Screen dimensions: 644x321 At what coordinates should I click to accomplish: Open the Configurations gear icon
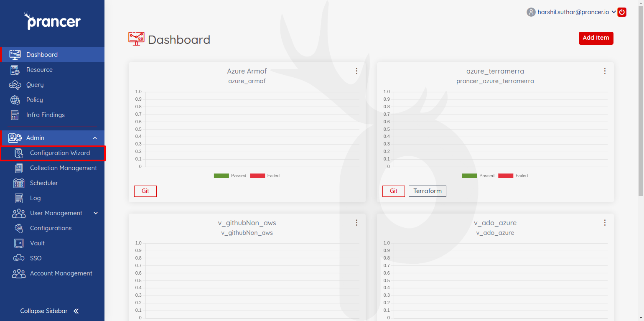[x=19, y=228]
